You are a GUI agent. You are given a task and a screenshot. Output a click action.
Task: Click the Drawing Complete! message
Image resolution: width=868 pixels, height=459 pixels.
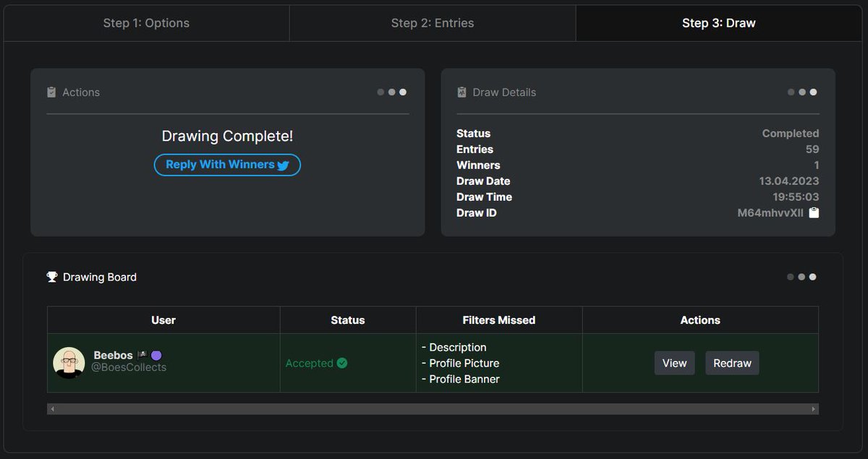(227, 136)
